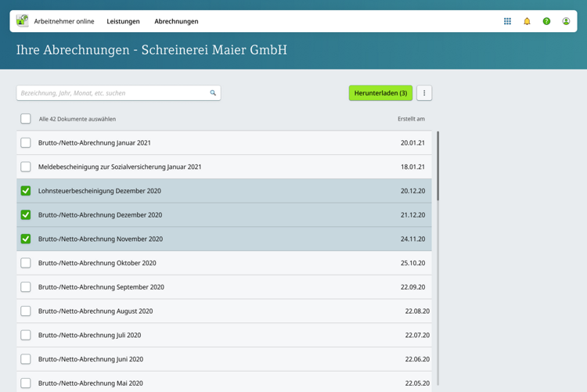Open Meldebescheinigung zur Sozialversicherung Januar 2021 title
This screenshot has height=392, width=587.
pyautogui.click(x=120, y=167)
